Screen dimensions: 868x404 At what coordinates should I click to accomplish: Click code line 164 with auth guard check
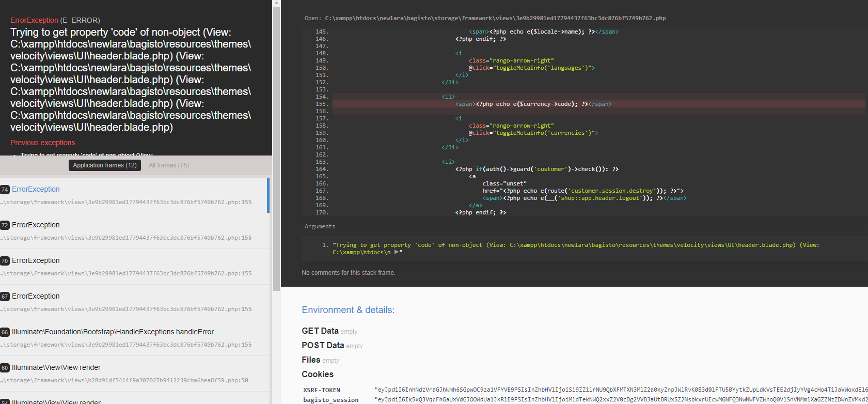pyautogui.click(x=537, y=169)
